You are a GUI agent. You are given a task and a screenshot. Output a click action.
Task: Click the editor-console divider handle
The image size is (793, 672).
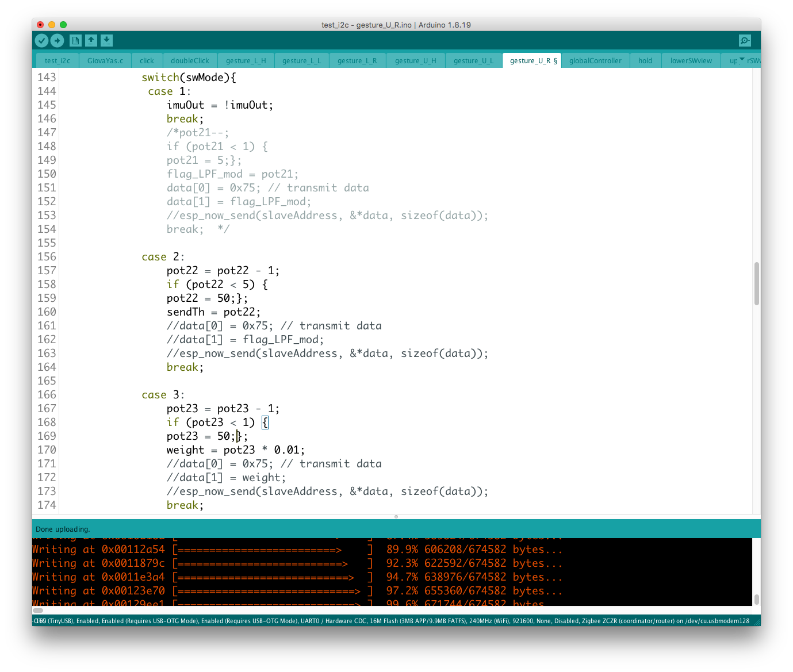click(396, 517)
